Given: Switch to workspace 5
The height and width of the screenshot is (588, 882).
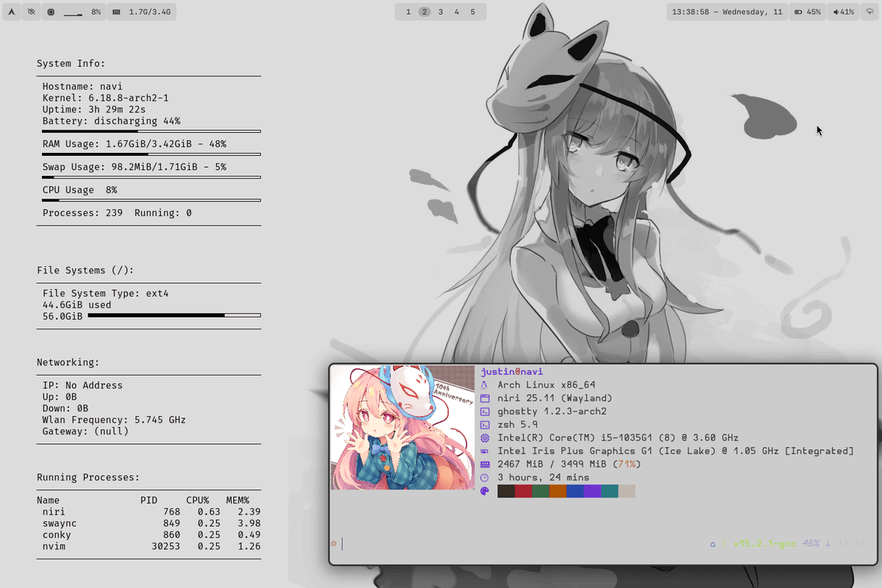Looking at the screenshot, I should tap(473, 12).
